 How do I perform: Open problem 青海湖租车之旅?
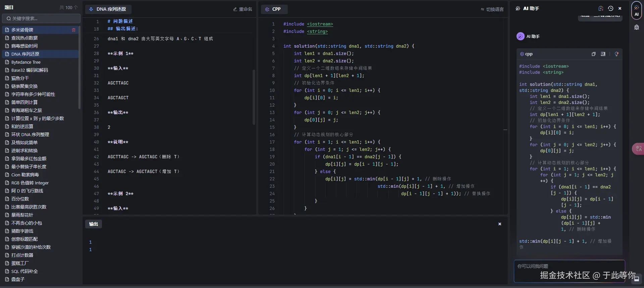coord(40,110)
